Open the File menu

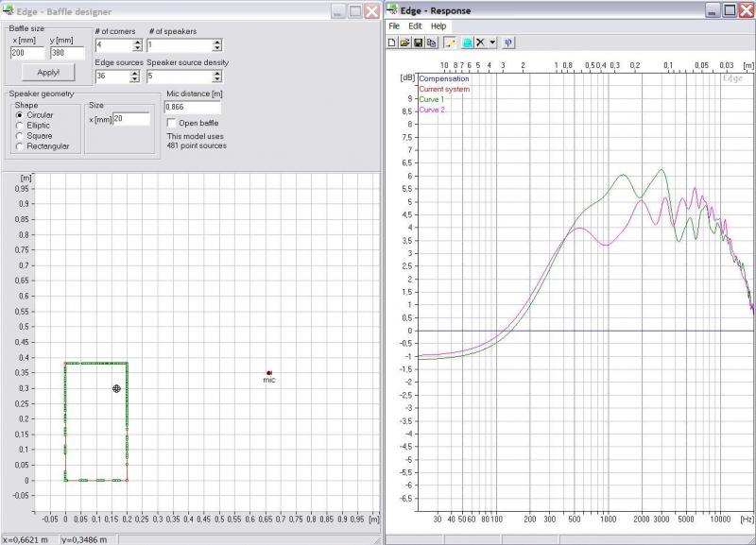coord(394,26)
